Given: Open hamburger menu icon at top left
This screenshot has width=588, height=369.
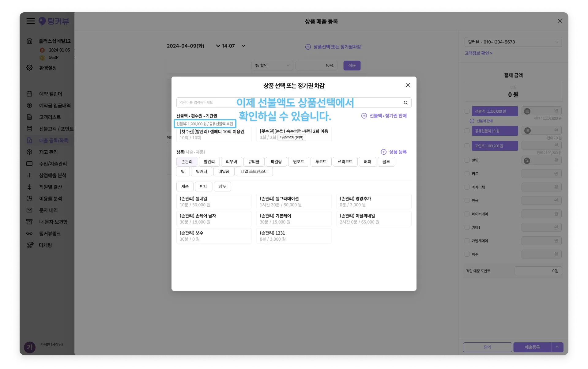Looking at the screenshot, I should [x=30, y=21].
